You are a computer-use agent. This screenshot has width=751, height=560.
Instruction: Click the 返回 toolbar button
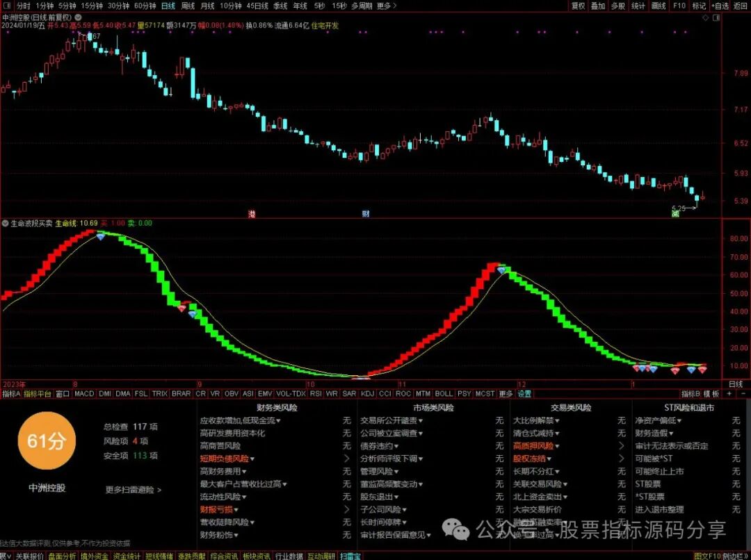click(x=741, y=6)
